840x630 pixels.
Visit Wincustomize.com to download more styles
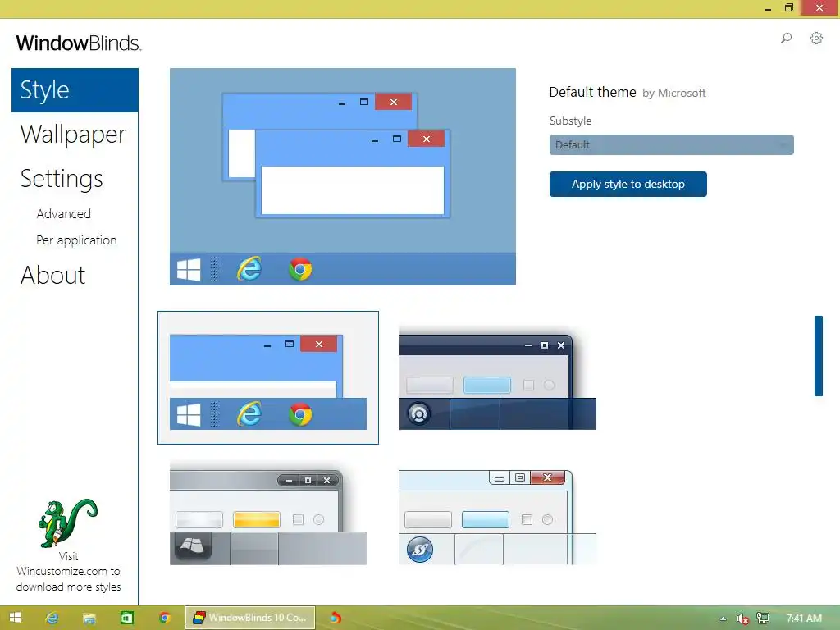pos(68,572)
